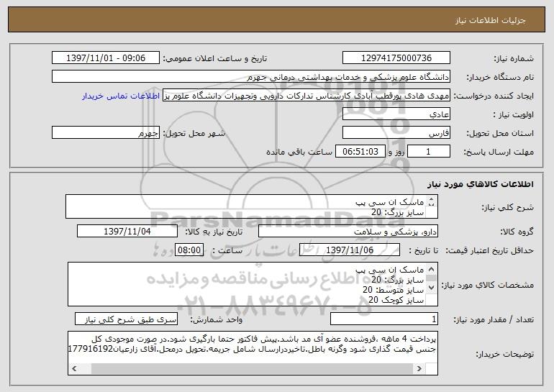Click the remaining days field showing 1
The image size is (554, 392).
coord(429,152)
